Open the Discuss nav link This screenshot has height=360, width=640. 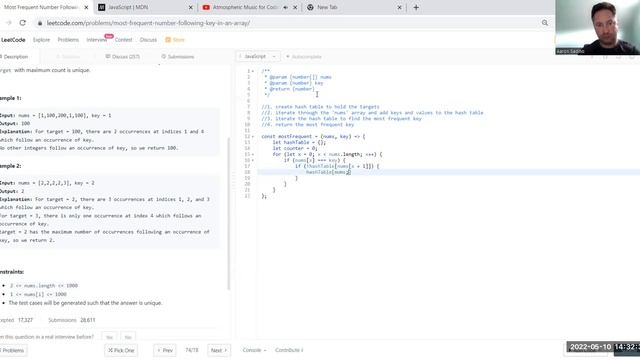148,40
